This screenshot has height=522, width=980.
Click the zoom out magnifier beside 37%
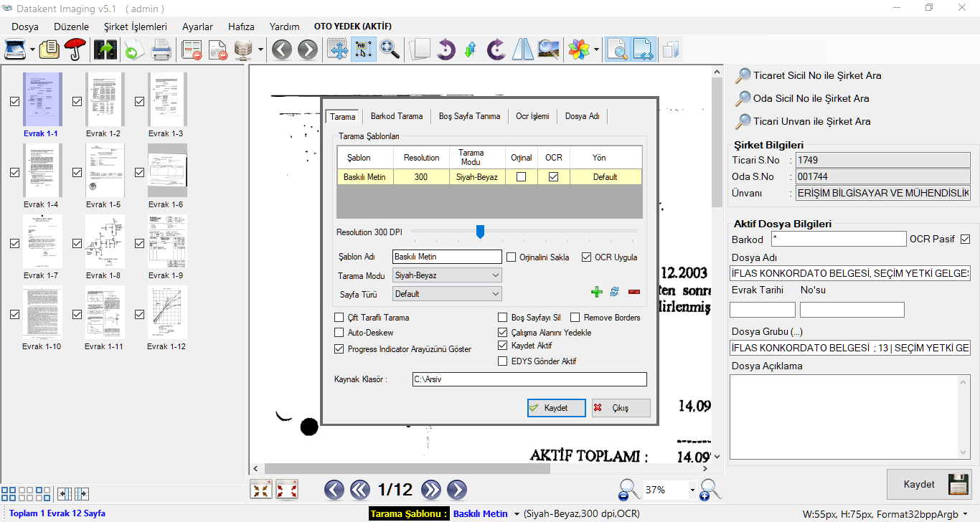coord(629,490)
